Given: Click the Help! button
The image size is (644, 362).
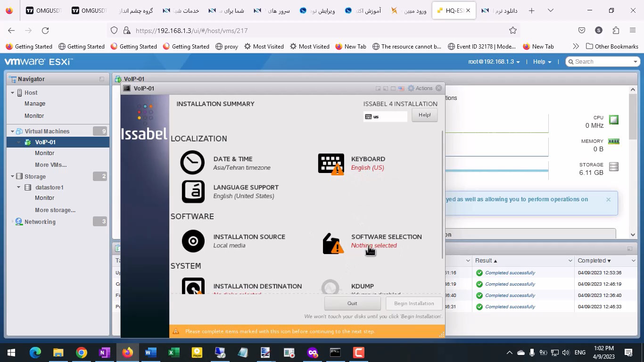Looking at the screenshot, I should (424, 115).
